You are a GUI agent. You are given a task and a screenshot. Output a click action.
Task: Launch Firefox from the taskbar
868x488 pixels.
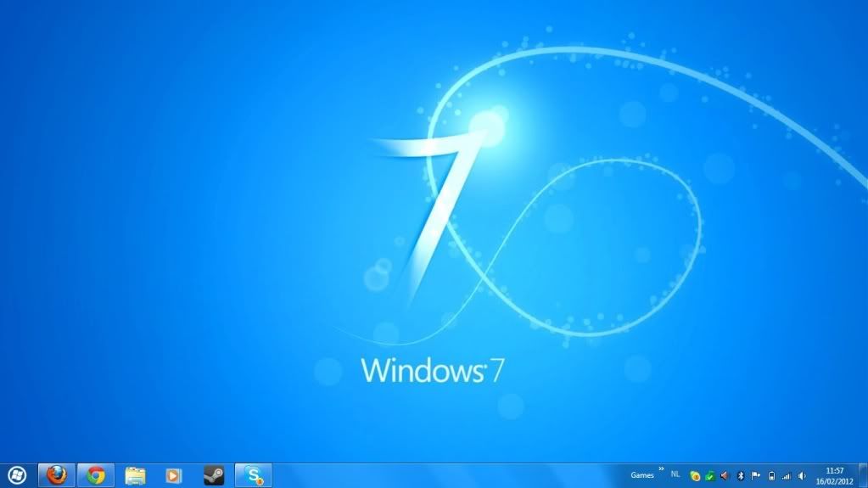[x=57, y=475]
